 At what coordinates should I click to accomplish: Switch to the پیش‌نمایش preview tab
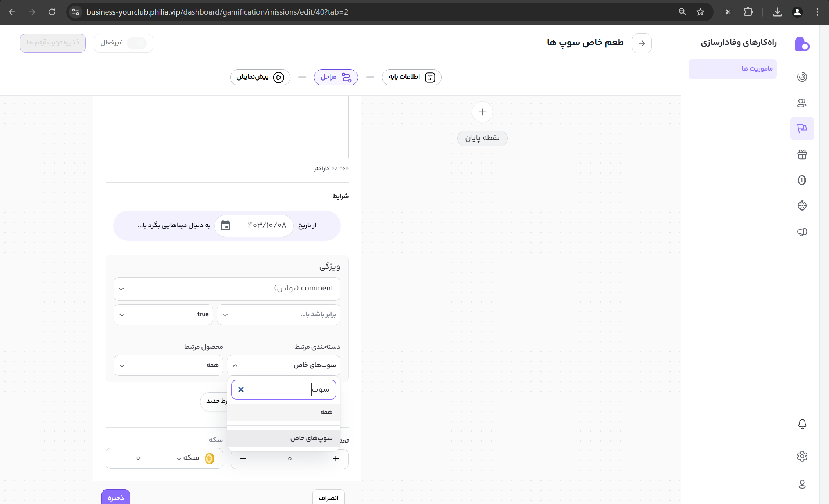[260, 77]
